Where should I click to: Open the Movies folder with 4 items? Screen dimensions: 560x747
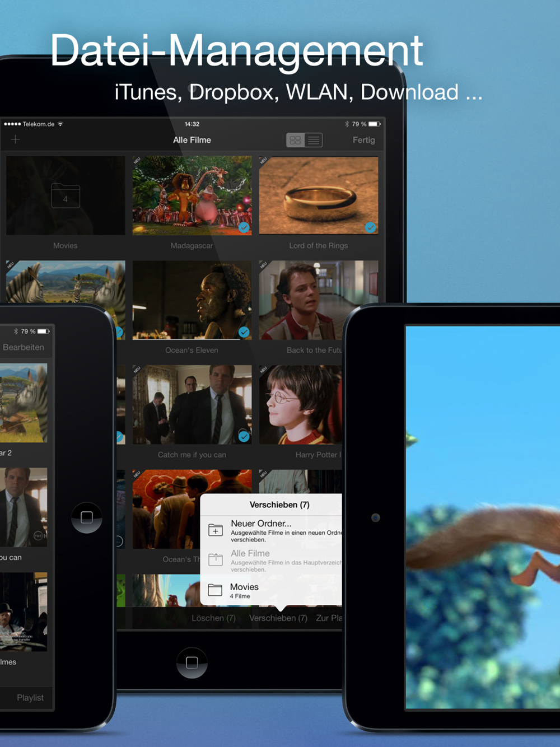pyautogui.click(x=66, y=195)
